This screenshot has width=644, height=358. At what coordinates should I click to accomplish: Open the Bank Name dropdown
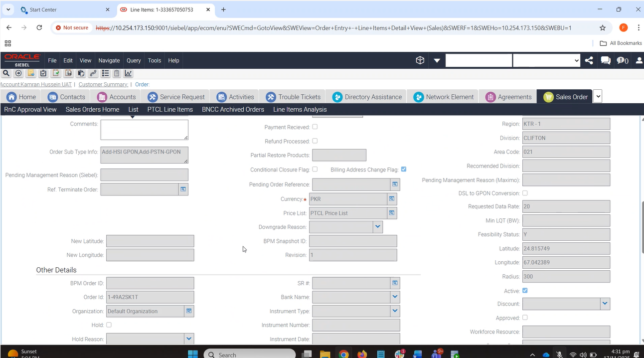tap(395, 297)
